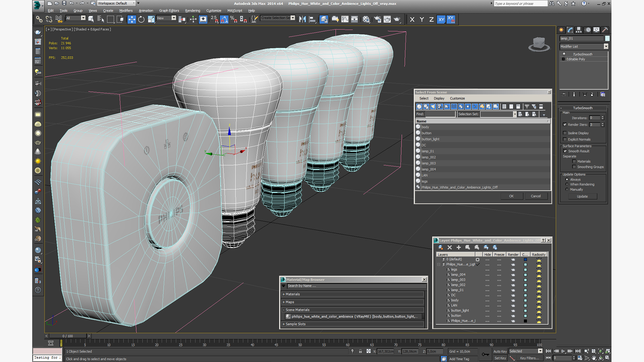
Task: Open the Utilities command panel tab
Action: (x=605, y=30)
